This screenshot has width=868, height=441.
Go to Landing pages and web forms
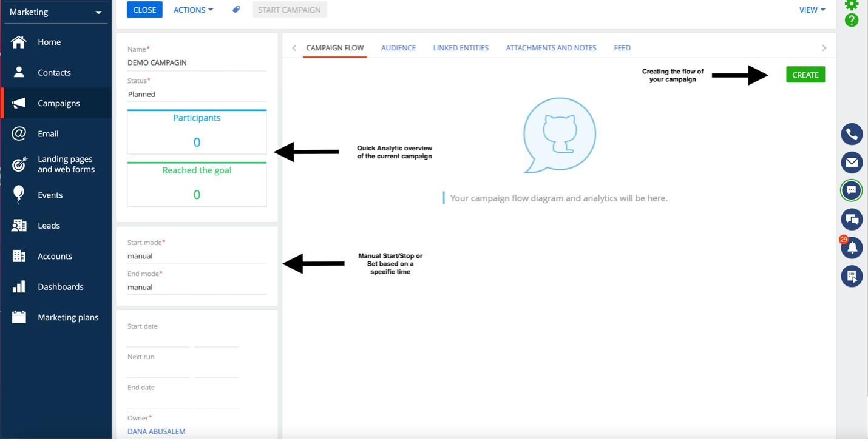coord(66,164)
